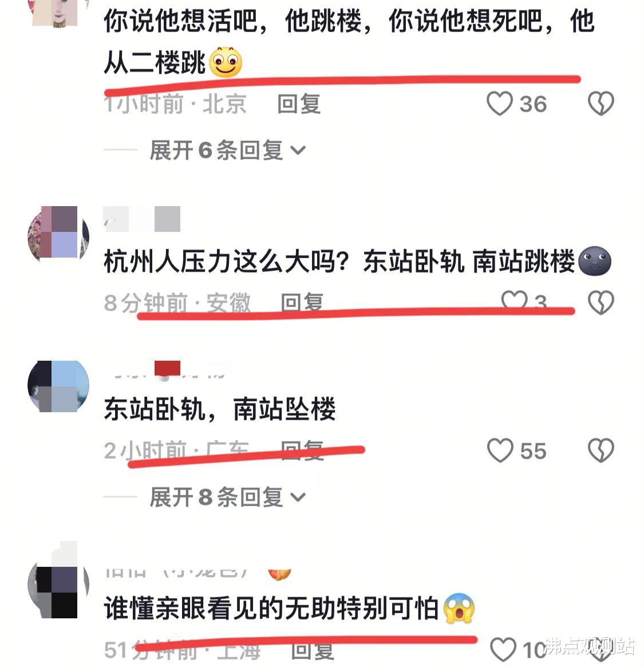
Task: Reply to the Guangdong comment
Action: 302,450
